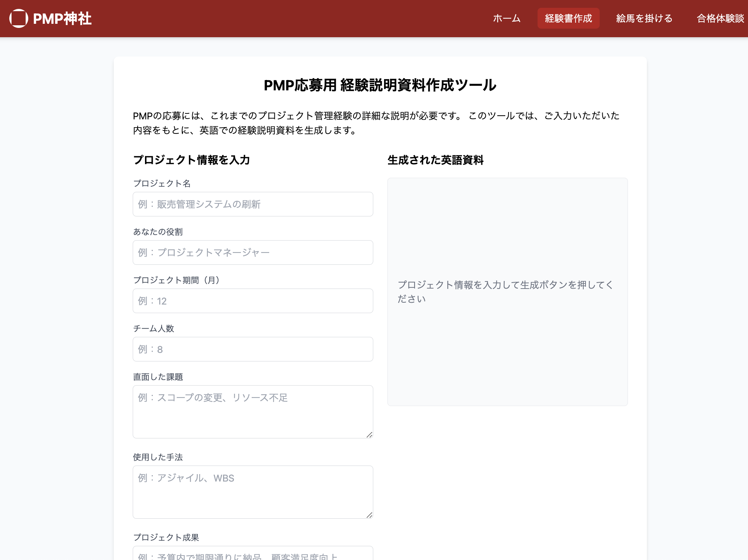Click the PMP応募用 経験説明資料作成ツール page title

coord(380,85)
